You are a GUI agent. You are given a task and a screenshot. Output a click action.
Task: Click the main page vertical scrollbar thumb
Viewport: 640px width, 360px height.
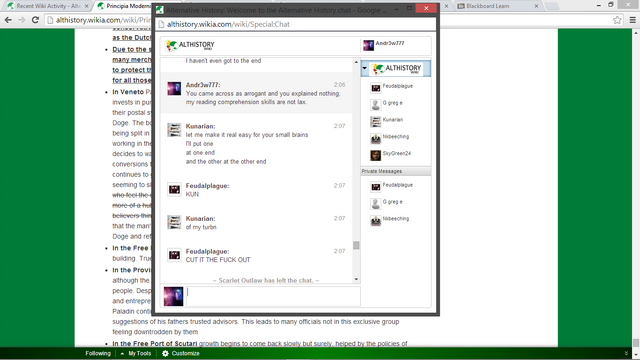[636, 342]
